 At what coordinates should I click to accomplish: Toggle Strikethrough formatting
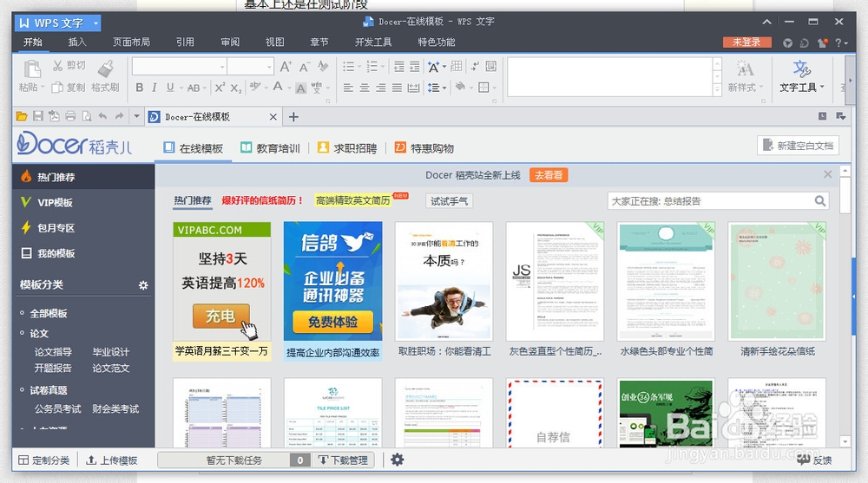point(194,88)
